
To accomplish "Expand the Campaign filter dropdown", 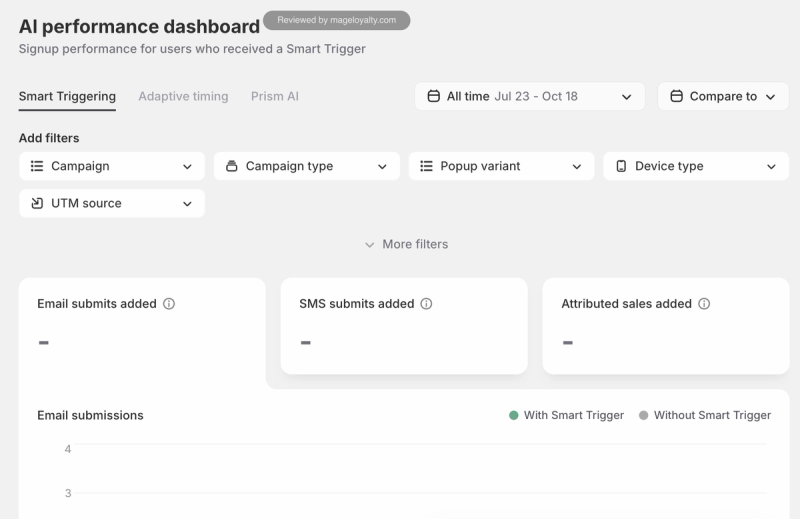I will 112,166.
